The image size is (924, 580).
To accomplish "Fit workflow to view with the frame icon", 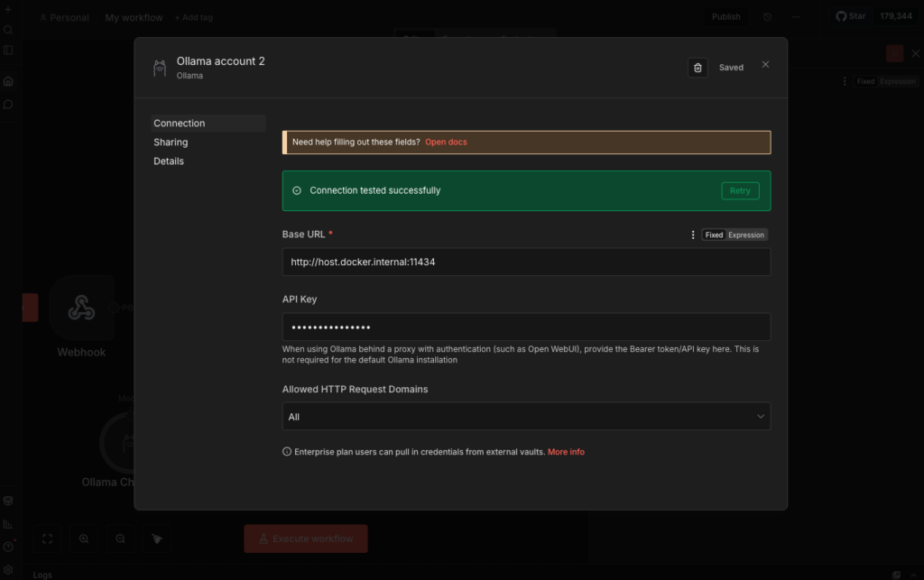I will tap(48, 539).
